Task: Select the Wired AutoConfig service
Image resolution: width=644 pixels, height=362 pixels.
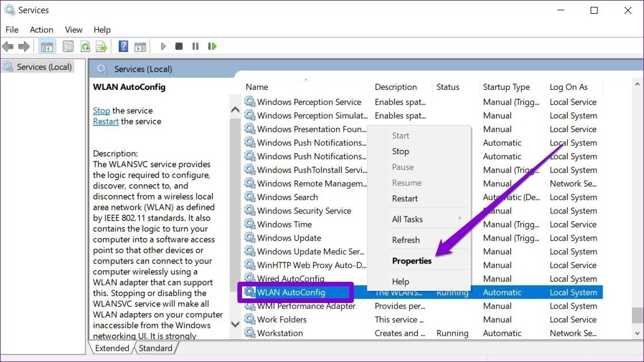Action: (x=291, y=279)
